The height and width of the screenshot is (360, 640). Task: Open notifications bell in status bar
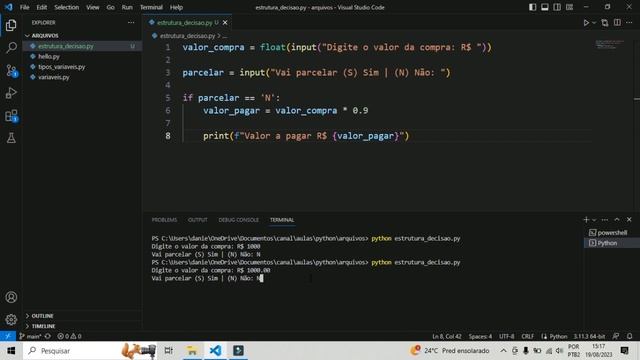(x=629, y=336)
